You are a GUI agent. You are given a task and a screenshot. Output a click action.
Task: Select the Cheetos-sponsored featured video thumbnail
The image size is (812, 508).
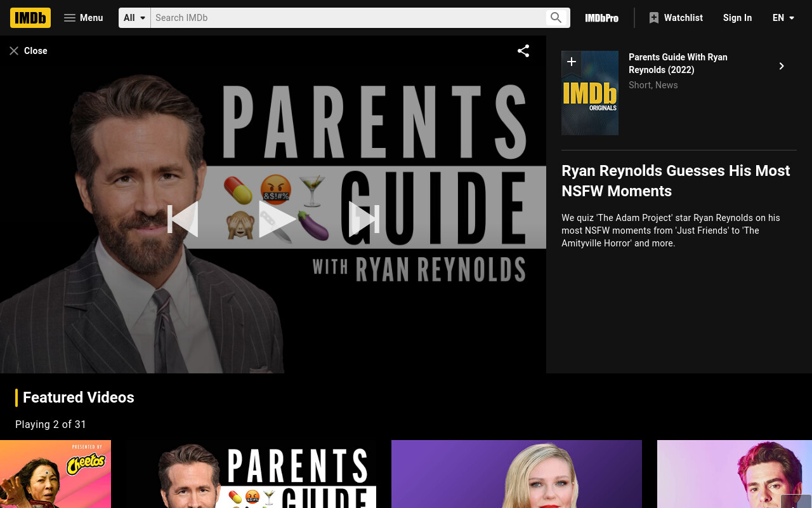tap(55, 474)
